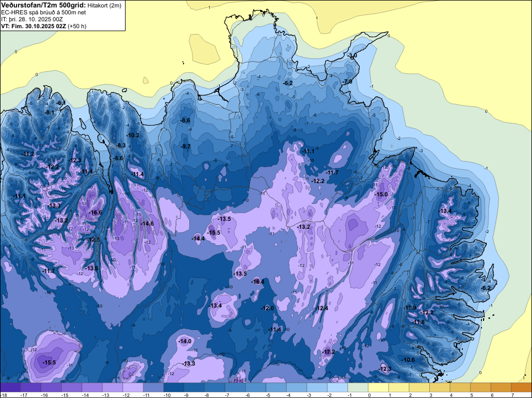
Task: Select the legend swatch between -10 and -9
Action: tap(174, 387)
